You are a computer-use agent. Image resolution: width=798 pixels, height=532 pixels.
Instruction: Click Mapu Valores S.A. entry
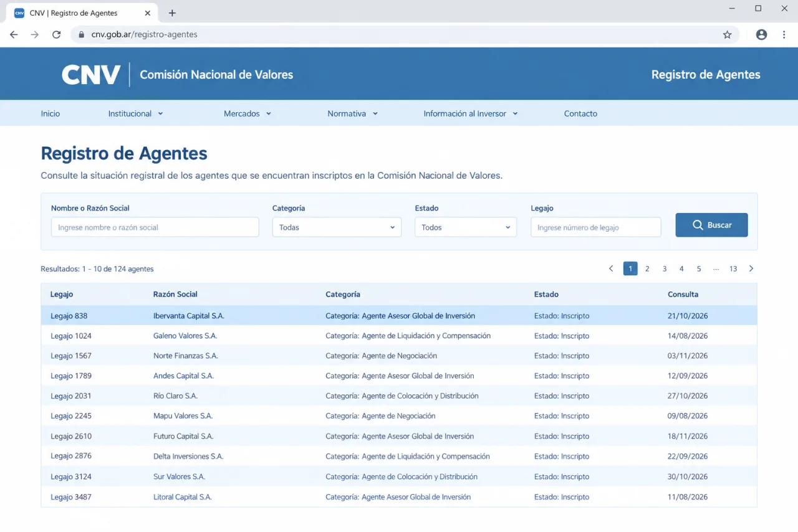pyautogui.click(x=183, y=416)
